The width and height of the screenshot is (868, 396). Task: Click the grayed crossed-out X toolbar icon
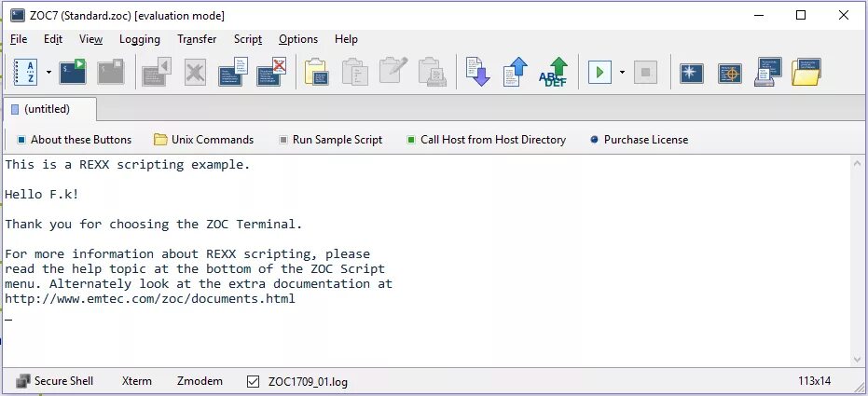(195, 73)
